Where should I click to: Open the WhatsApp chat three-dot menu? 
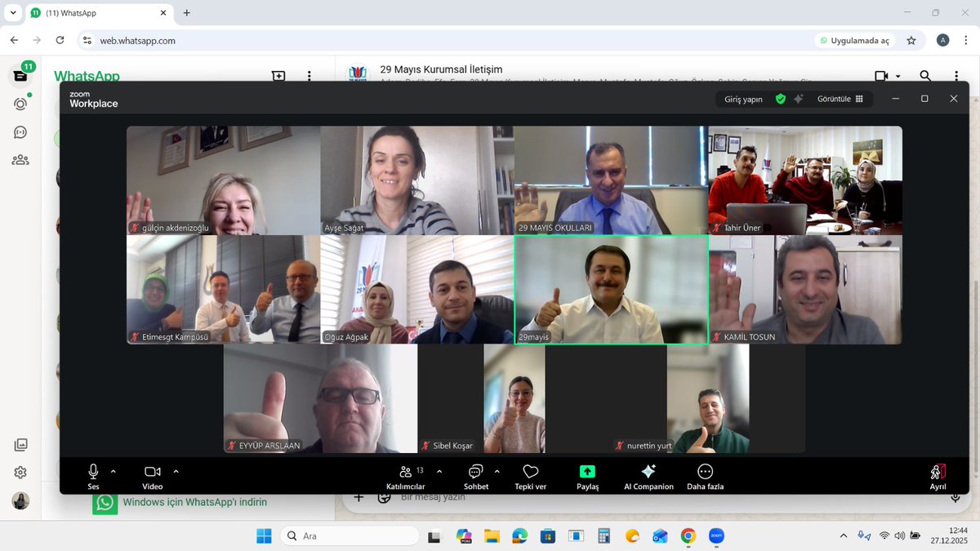[x=956, y=76]
